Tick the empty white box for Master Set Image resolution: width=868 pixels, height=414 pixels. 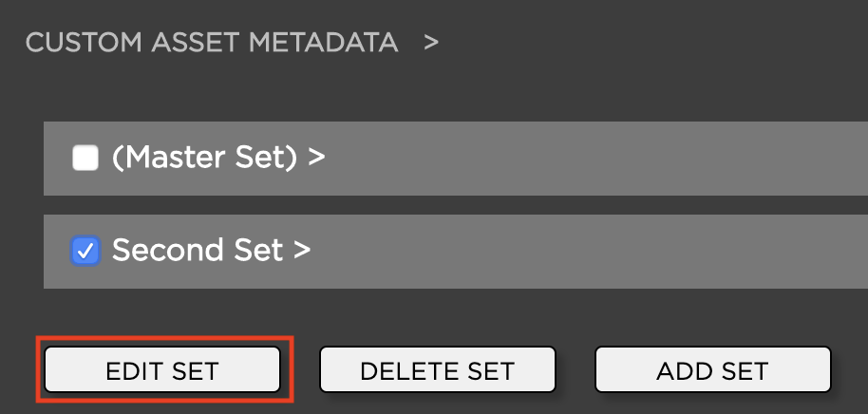click(86, 158)
